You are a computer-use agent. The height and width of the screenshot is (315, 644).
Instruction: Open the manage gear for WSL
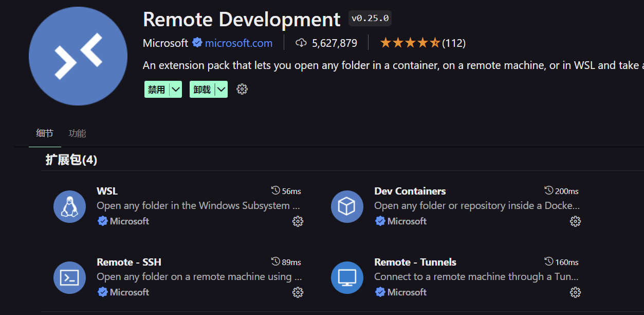298,221
